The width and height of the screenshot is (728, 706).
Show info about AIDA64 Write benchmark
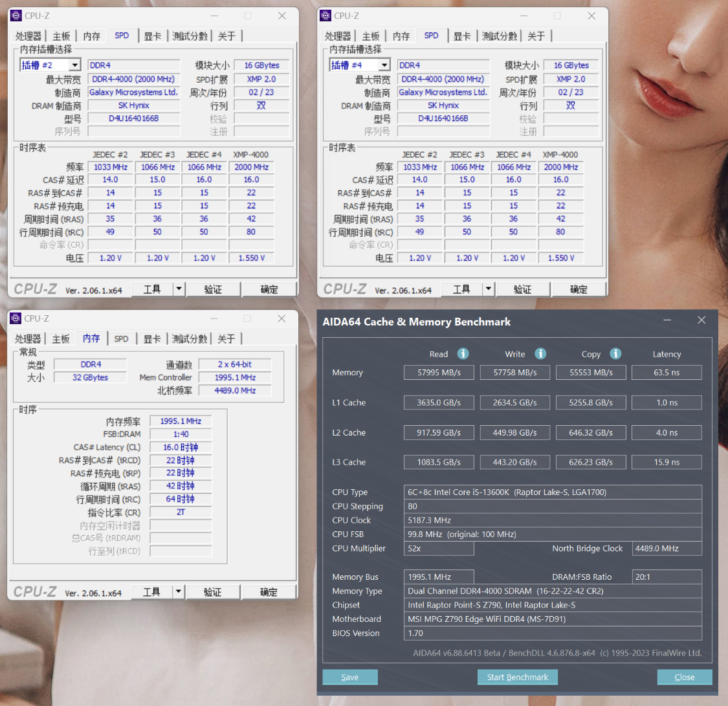coord(540,354)
